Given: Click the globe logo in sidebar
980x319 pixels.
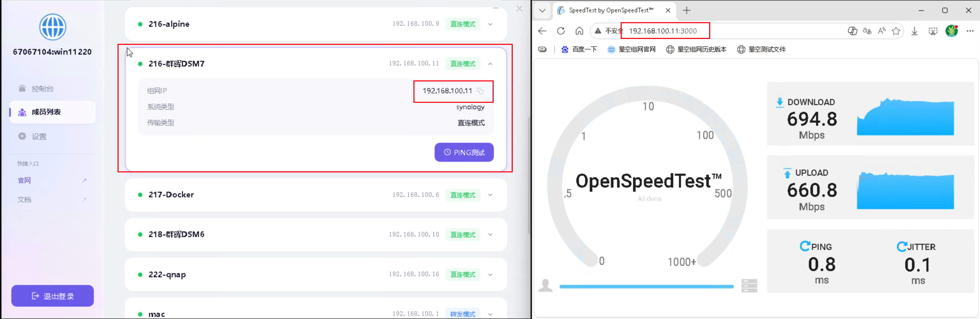Looking at the screenshot, I should [53, 27].
